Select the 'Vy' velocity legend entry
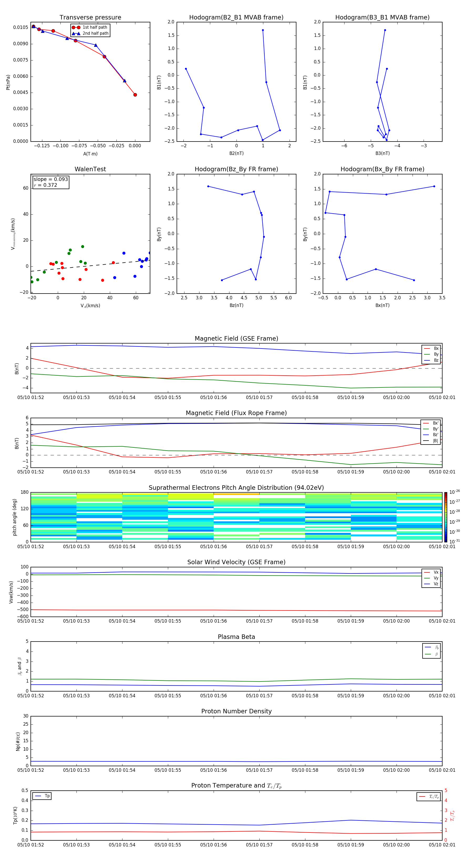473x868 pixels. pos(431,578)
